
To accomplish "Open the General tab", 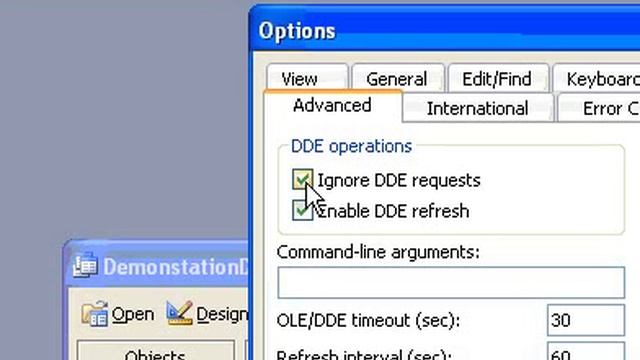I will coord(398,78).
